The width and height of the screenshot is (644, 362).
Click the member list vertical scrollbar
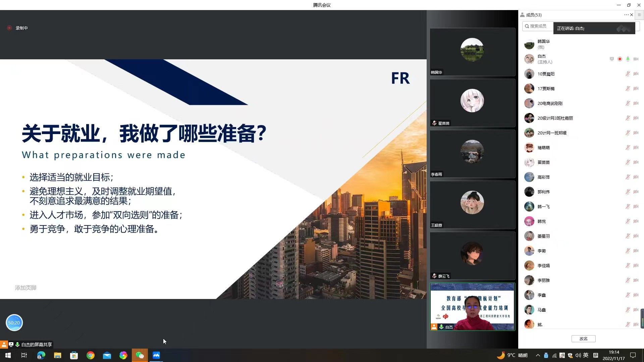pyautogui.click(x=642, y=318)
